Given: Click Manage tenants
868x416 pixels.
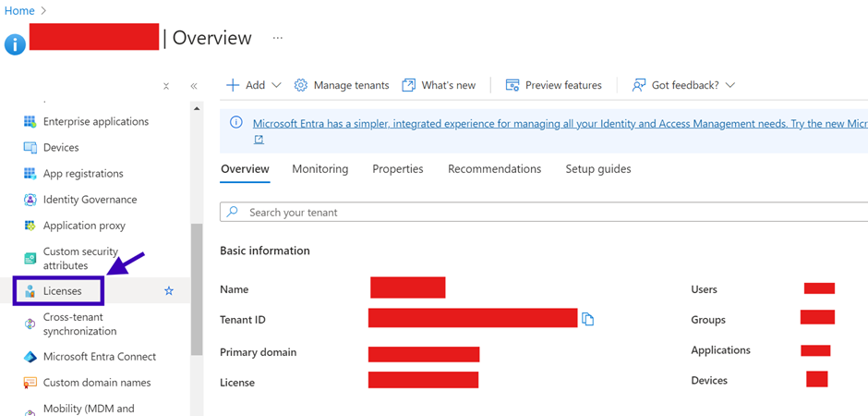Looking at the screenshot, I should (x=342, y=85).
